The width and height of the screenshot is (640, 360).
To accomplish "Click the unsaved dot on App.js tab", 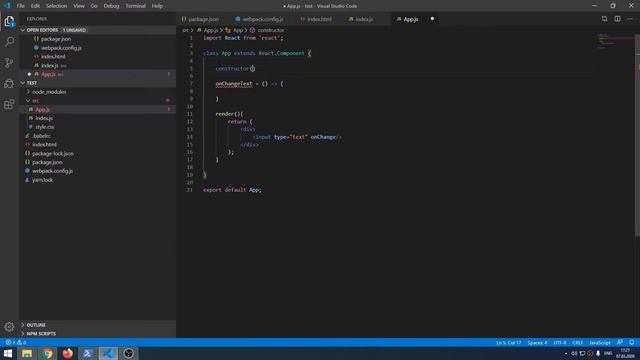I will [x=432, y=19].
